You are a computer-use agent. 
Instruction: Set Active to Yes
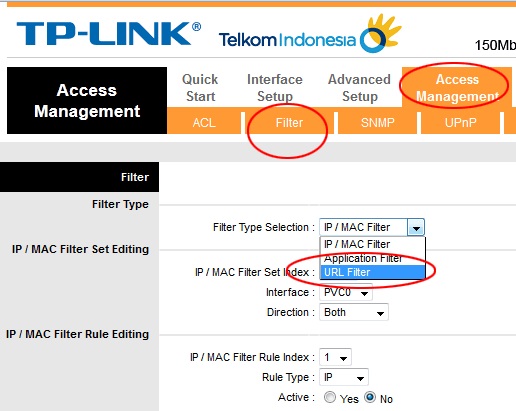pos(330,397)
